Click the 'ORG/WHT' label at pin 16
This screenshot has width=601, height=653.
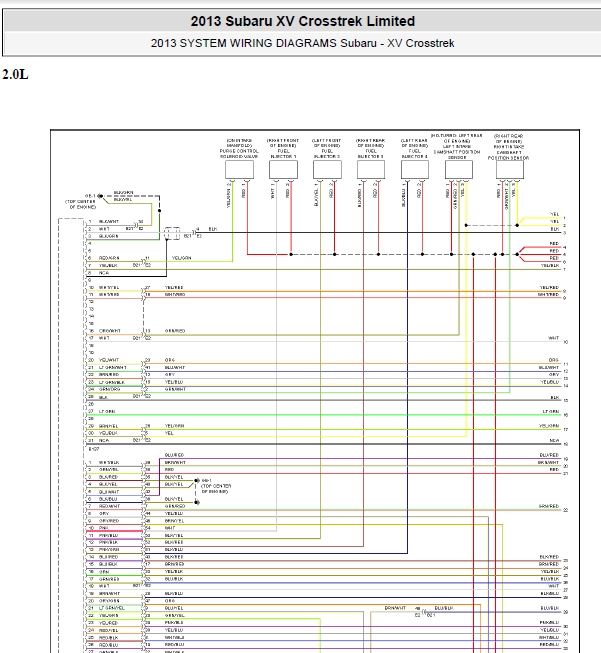tap(110, 331)
